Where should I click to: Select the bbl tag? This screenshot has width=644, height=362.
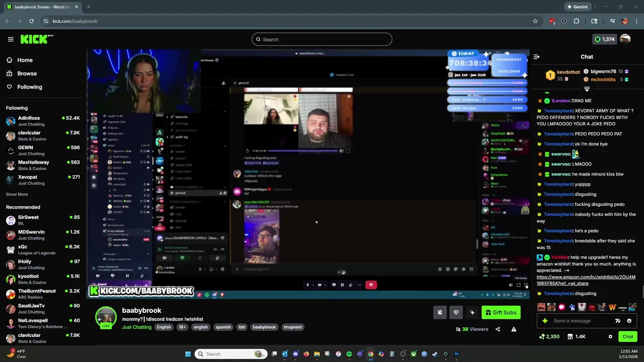point(242,327)
